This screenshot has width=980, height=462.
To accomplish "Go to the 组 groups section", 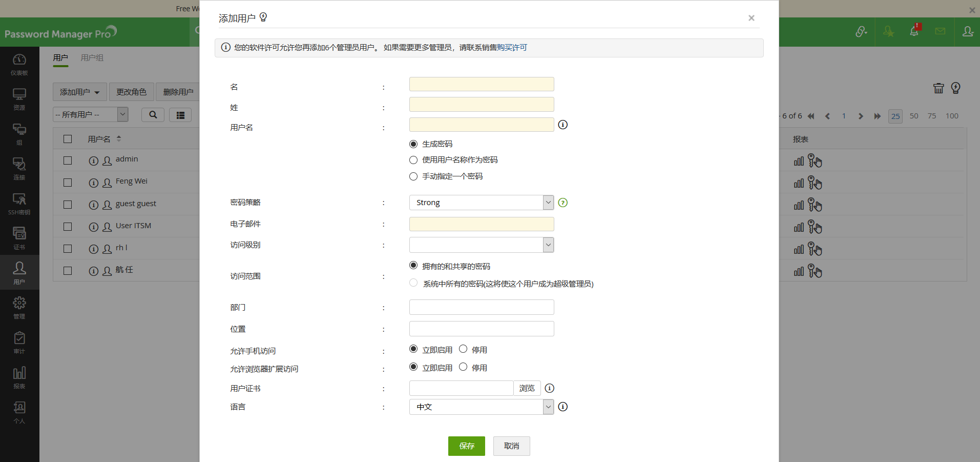I will 19,134.
